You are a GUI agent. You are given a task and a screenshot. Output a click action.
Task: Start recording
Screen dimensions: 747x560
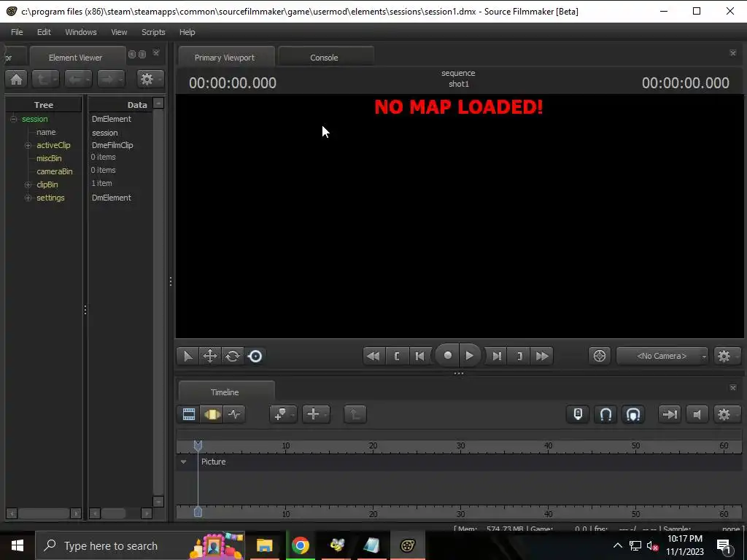(447, 355)
